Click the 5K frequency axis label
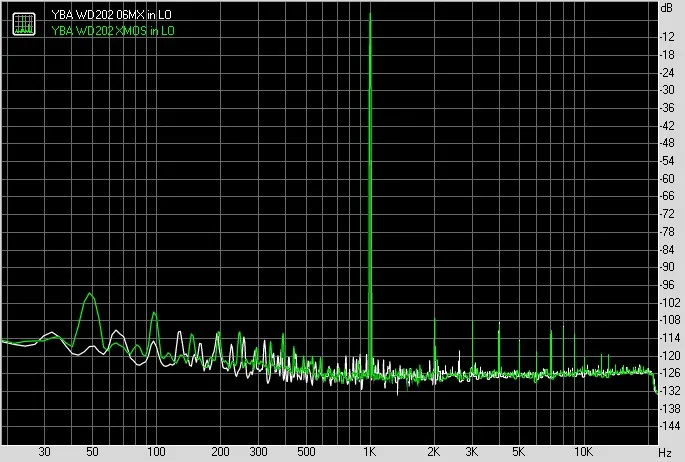685x462 pixels. [x=518, y=452]
